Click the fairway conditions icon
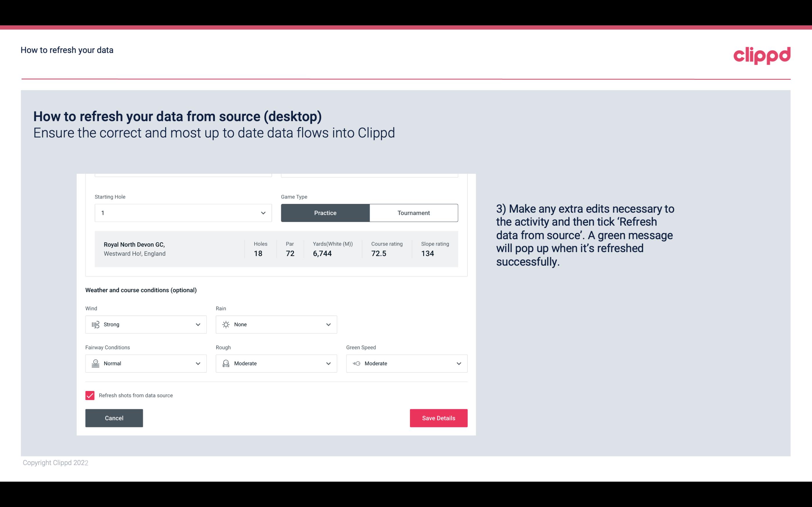This screenshot has height=507, width=812. [x=95, y=363]
